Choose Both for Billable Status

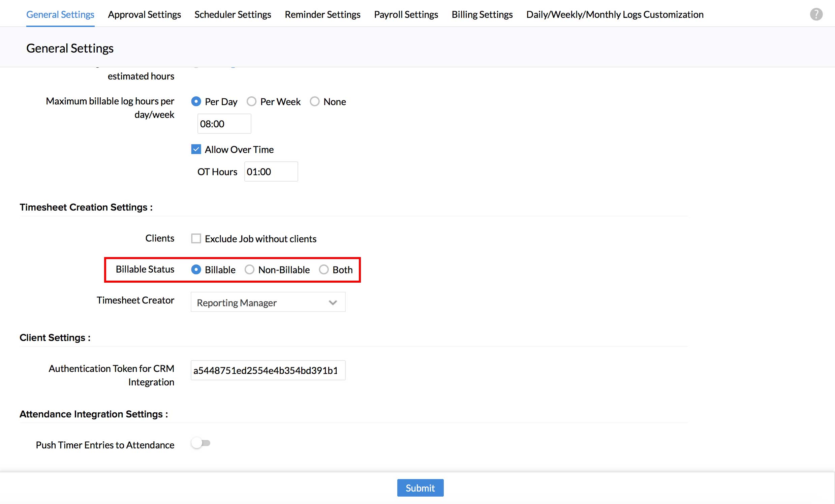coord(323,270)
